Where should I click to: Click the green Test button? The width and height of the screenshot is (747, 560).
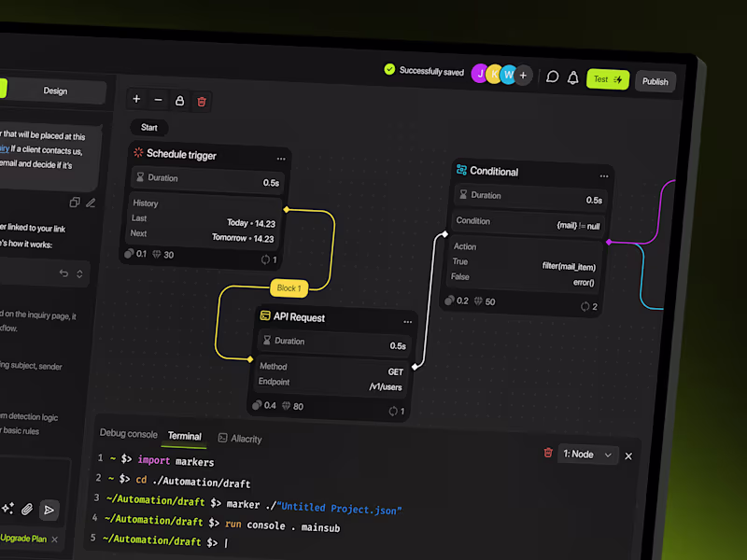coord(608,79)
